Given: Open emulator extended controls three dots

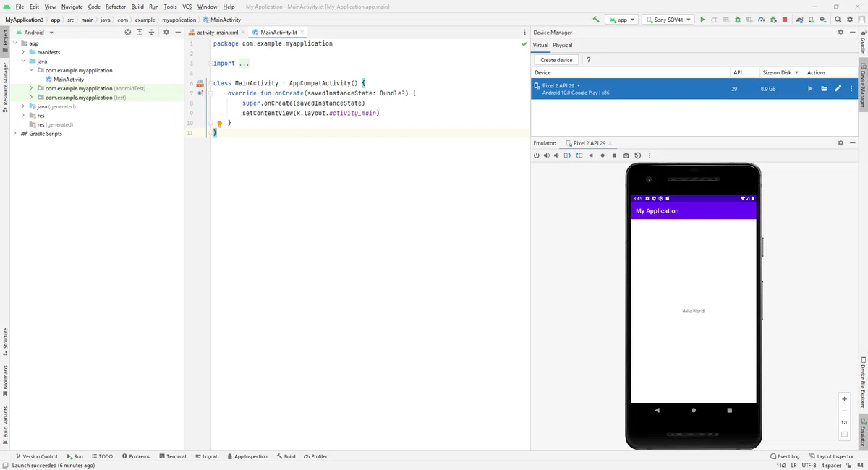Looking at the screenshot, I should 650,155.
